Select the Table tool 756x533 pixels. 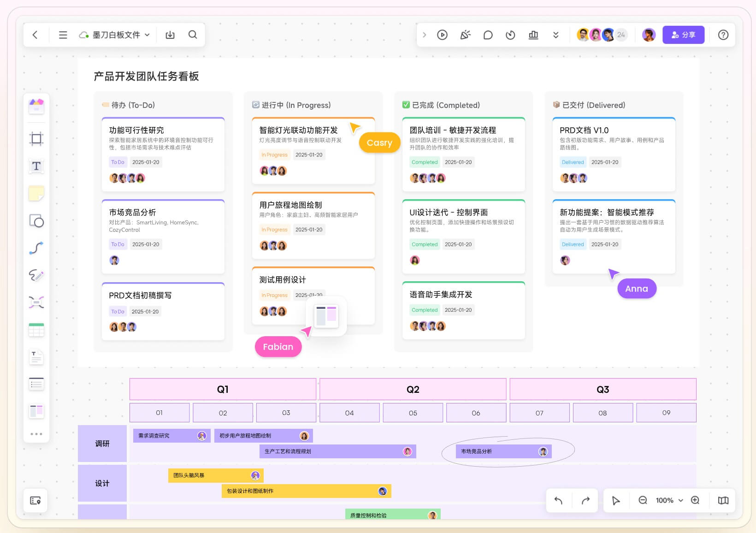coord(36,330)
